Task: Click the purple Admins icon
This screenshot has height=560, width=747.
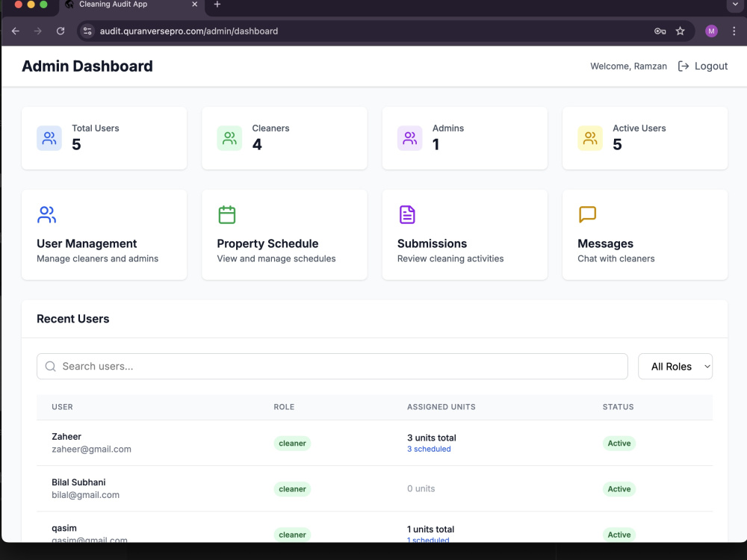Action: [x=409, y=138]
